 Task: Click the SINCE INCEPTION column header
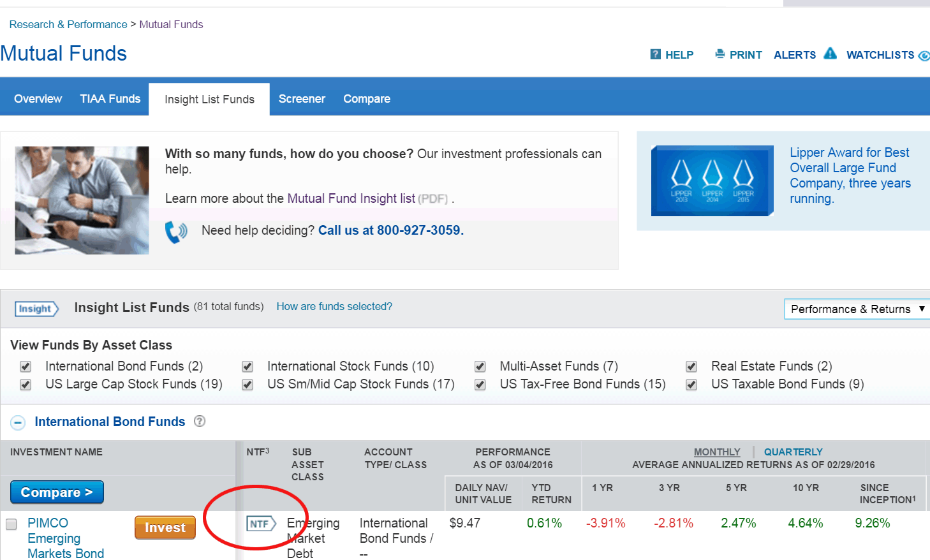pos(887,494)
